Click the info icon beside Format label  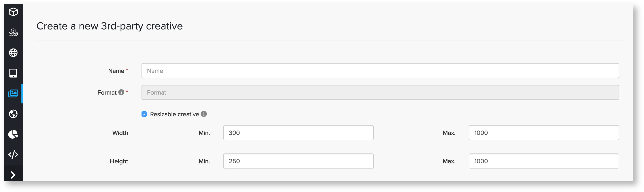(x=121, y=92)
